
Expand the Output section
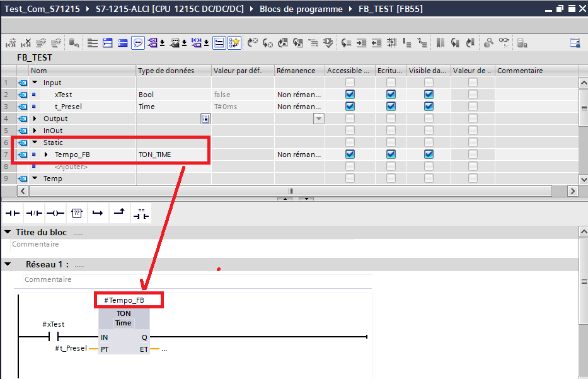[x=35, y=119]
